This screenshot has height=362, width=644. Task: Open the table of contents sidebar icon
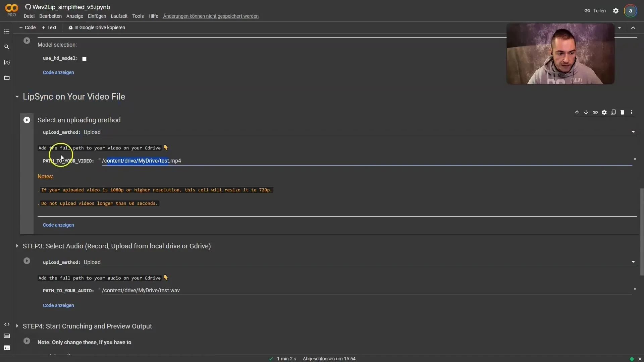pos(7,32)
